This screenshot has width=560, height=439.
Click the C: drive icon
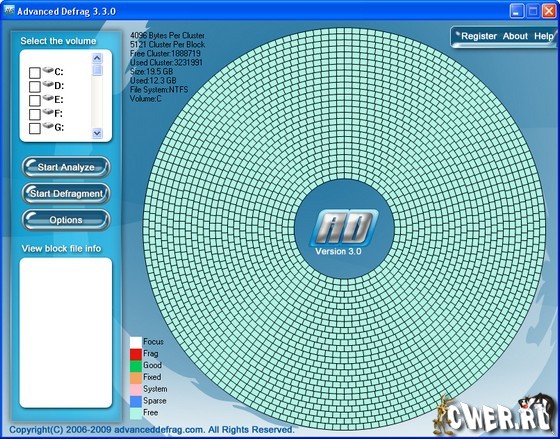(48, 70)
